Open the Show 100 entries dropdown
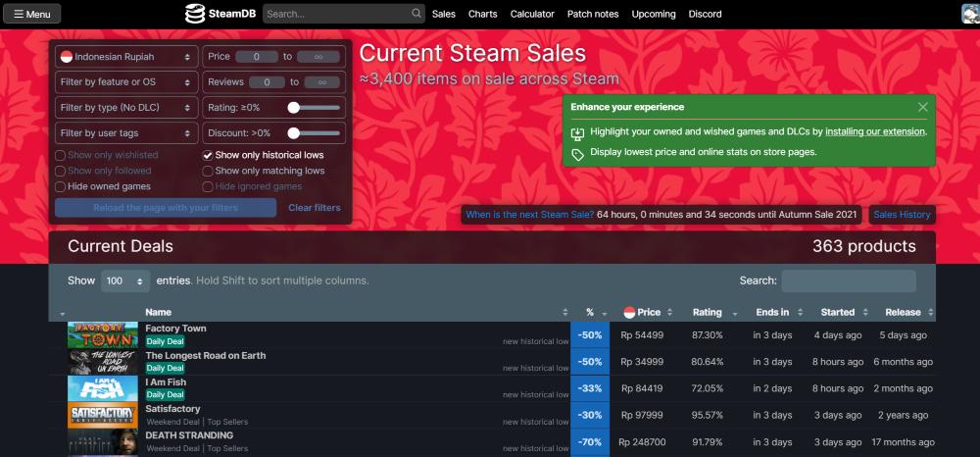Image resolution: width=980 pixels, height=457 pixels. pos(125,281)
